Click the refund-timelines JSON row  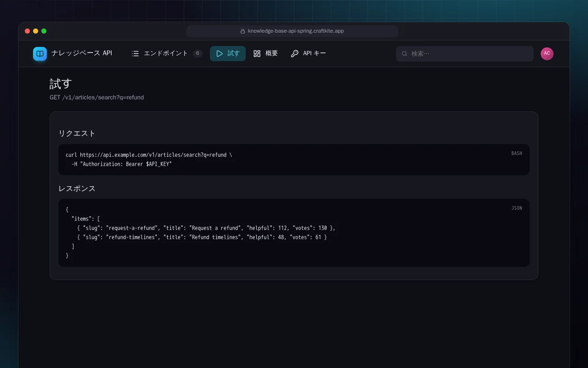pyautogui.click(x=202, y=237)
